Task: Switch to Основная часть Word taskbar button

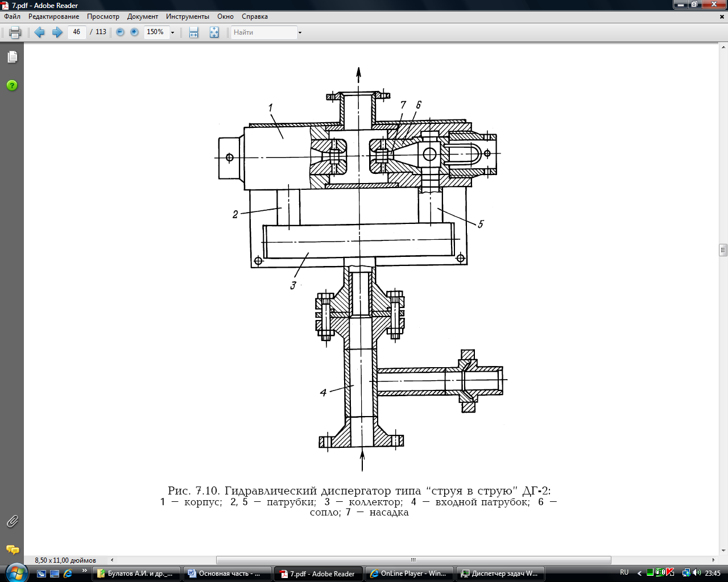Action: tap(227, 573)
